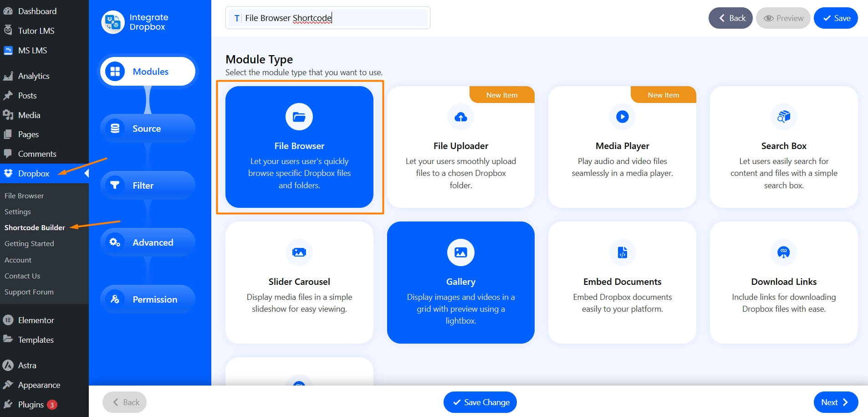This screenshot has height=417, width=868.
Task: Click the title field T text icon
Action: tap(237, 18)
